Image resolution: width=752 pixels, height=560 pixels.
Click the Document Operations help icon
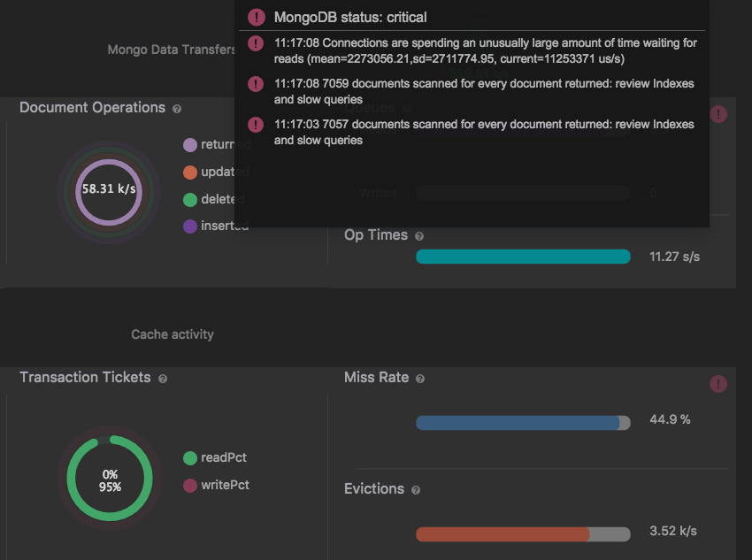(177, 109)
